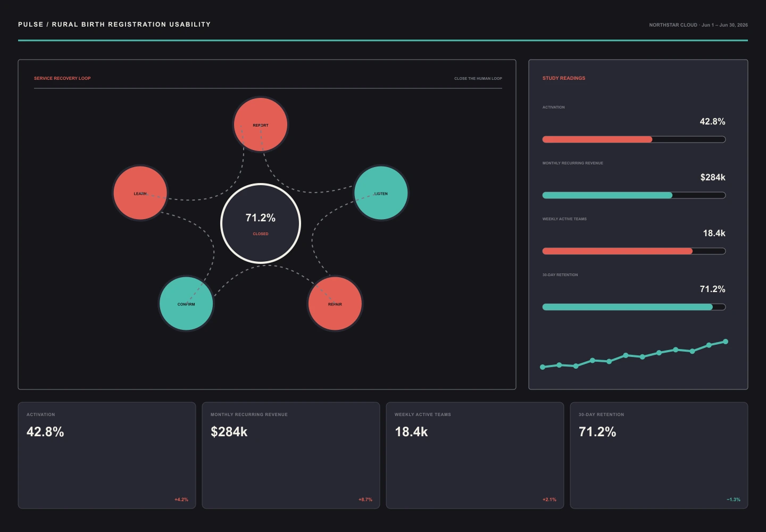This screenshot has height=532, width=766.
Task: Open the Monthly Recurring Revenue $284k card
Action: click(x=291, y=455)
